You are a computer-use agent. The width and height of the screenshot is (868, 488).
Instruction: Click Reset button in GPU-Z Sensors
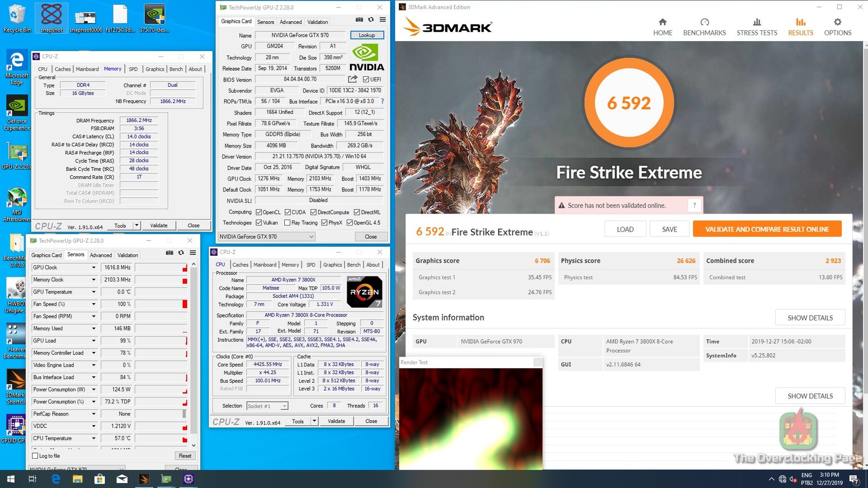click(185, 456)
